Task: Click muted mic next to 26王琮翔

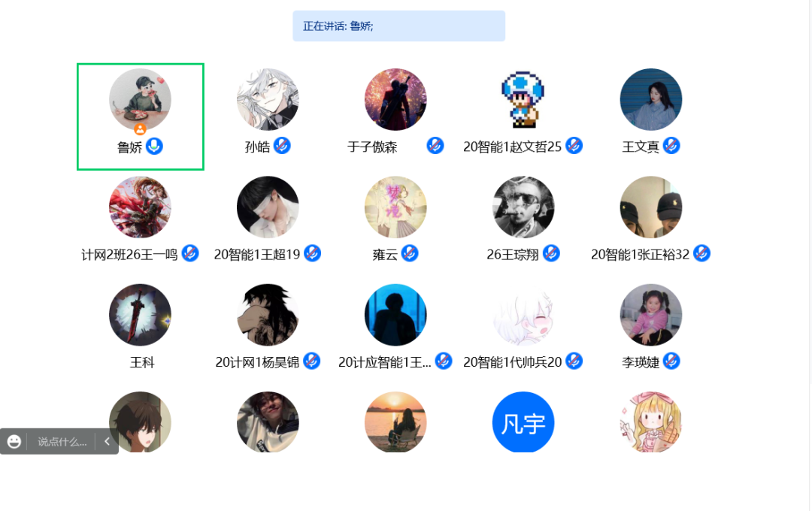Action: (x=551, y=254)
